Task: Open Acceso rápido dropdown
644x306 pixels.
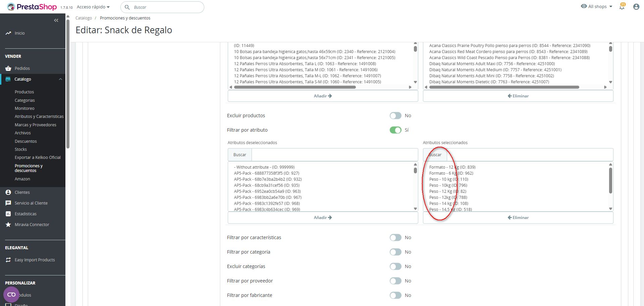Action: click(x=93, y=7)
